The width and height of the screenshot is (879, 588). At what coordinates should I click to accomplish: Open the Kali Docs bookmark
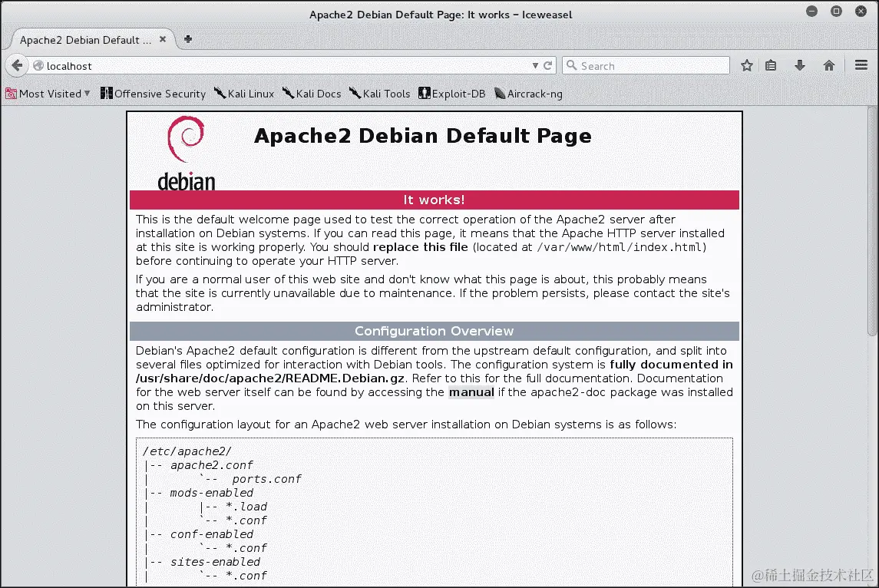pyautogui.click(x=312, y=94)
